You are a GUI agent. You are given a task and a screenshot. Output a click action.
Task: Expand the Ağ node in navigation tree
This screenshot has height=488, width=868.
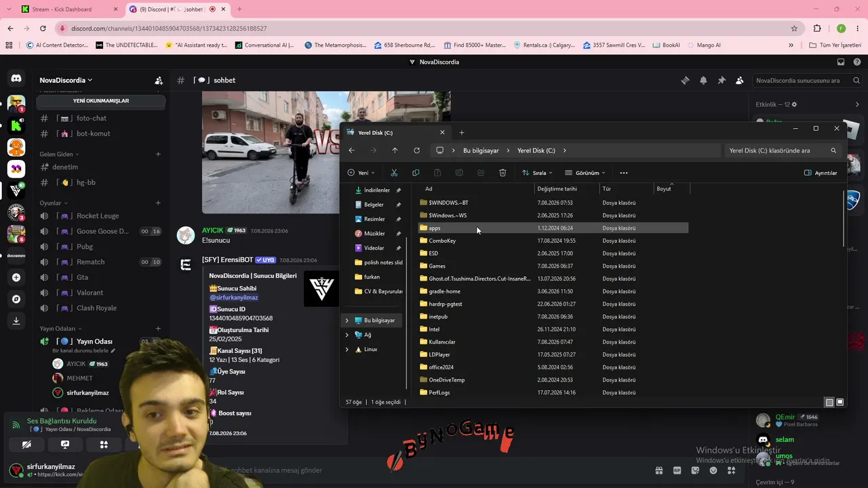pos(347,335)
